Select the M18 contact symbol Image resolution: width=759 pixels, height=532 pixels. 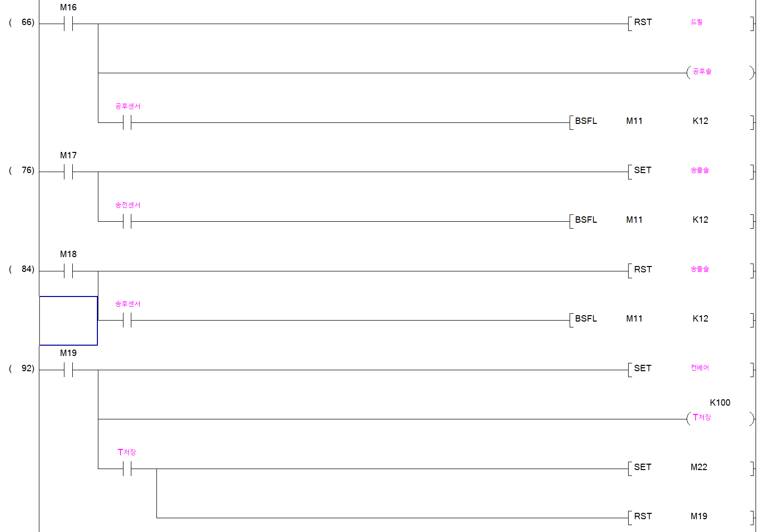(68, 271)
